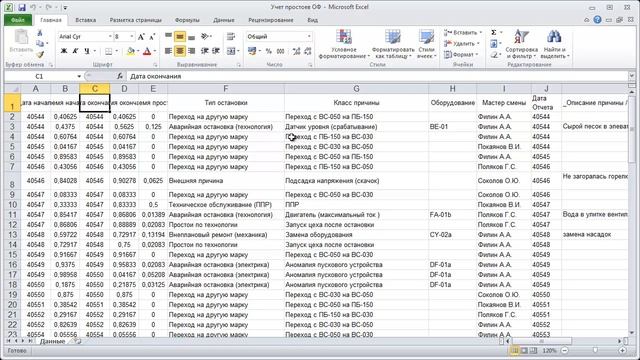Open the Общий number format dropdown
Screen dimensions: 640x360
[309, 37]
